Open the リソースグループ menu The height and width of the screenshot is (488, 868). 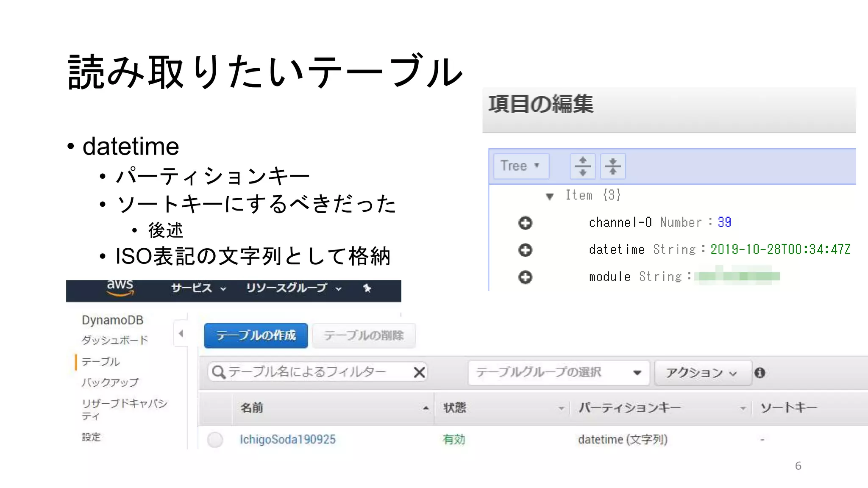[294, 288]
